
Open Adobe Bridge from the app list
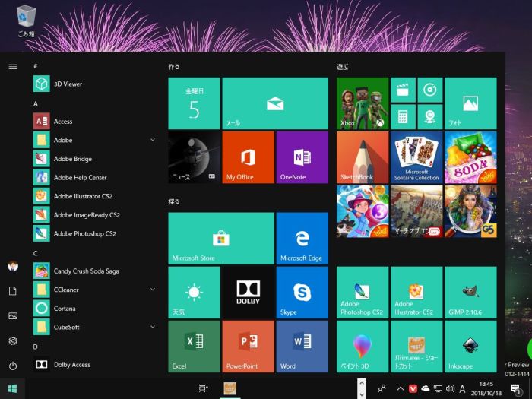click(73, 159)
